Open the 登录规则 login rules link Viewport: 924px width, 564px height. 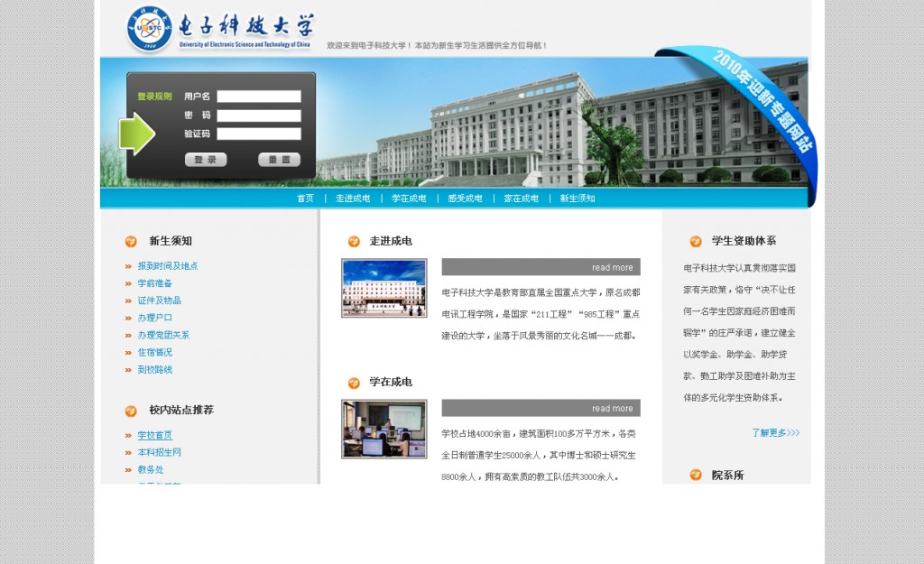click(154, 97)
